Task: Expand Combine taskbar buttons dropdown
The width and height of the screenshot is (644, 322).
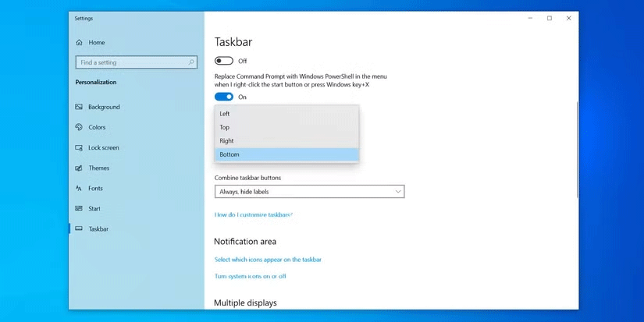Action: click(x=309, y=191)
